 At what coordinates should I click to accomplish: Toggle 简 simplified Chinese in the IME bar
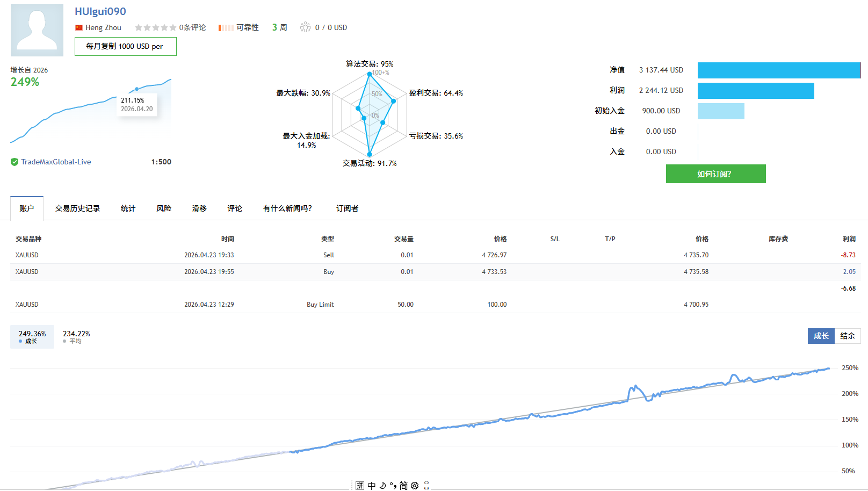[404, 486]
